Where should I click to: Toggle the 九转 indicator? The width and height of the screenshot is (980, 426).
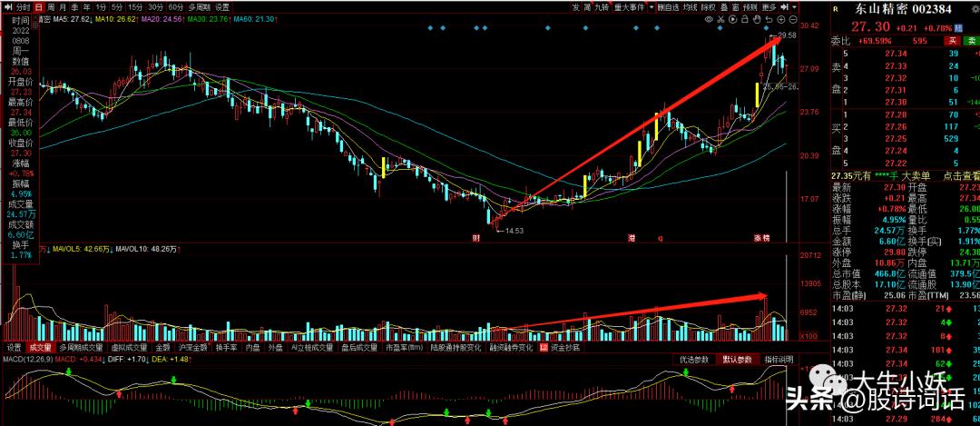(602, 7)
